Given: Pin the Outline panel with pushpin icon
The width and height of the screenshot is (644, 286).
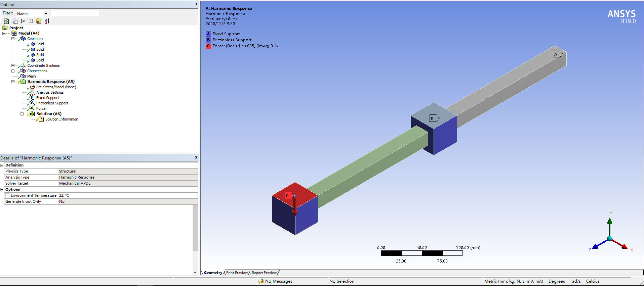Looking at the screenshot, I should click(196, 4).
